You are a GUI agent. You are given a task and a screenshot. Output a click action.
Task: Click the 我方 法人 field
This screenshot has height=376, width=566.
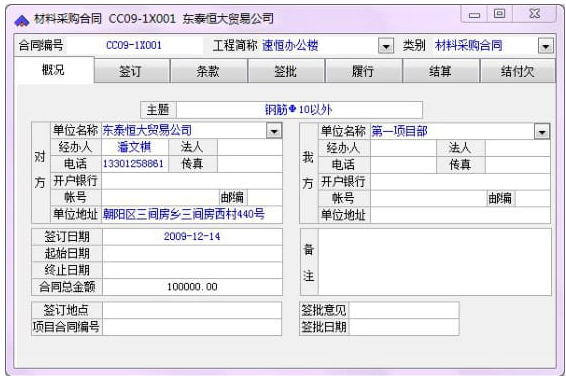point(518,148)
